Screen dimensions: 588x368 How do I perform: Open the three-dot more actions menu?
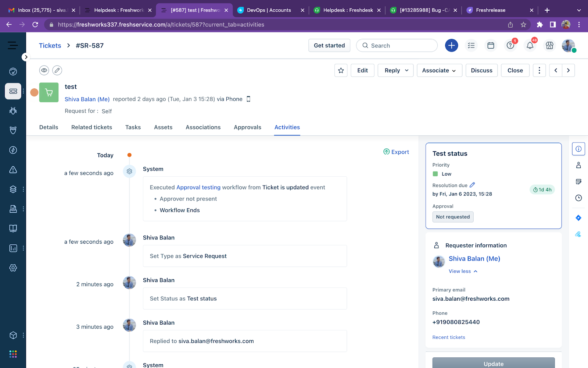[x=539, y=70]
